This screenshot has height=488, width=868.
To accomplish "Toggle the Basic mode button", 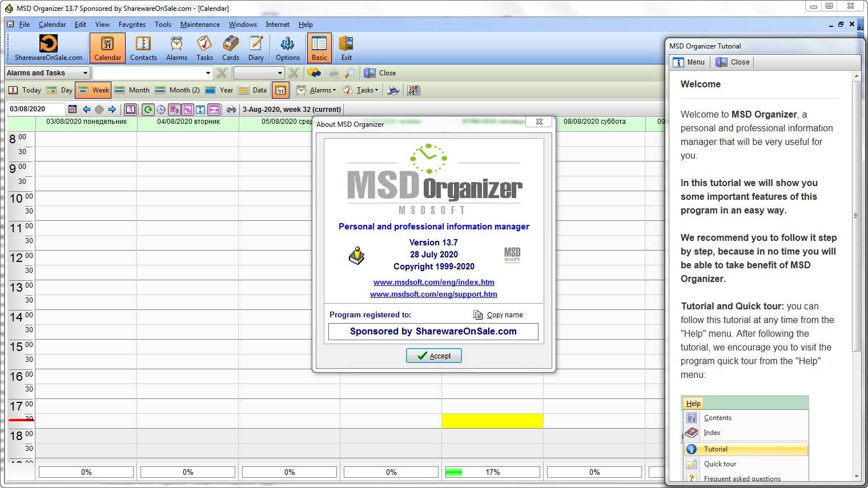I will (319, 48).
